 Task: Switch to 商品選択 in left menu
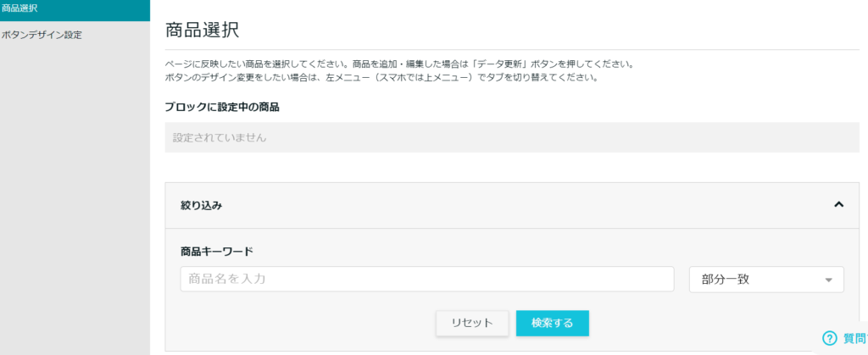[x=20, y=8]
